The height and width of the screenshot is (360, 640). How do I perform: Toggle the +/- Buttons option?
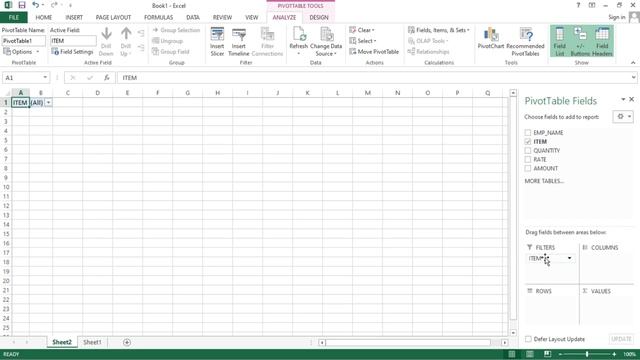click(580, 41)
